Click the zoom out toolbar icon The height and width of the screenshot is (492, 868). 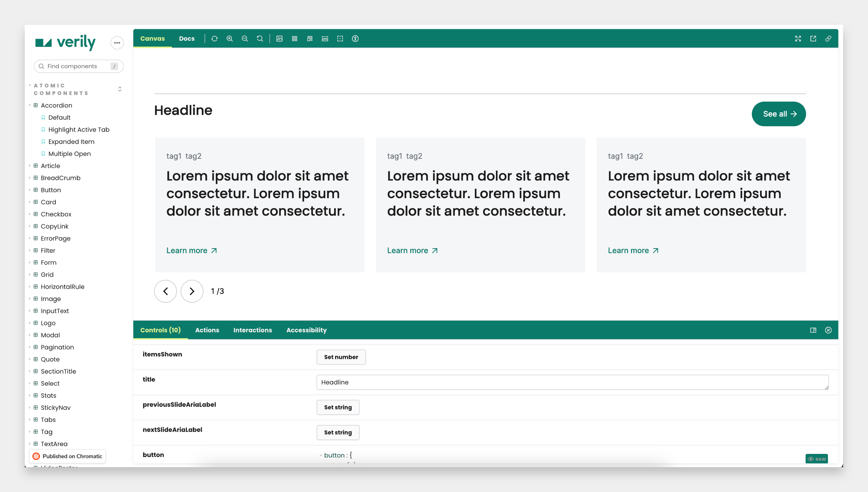(245, 38)
